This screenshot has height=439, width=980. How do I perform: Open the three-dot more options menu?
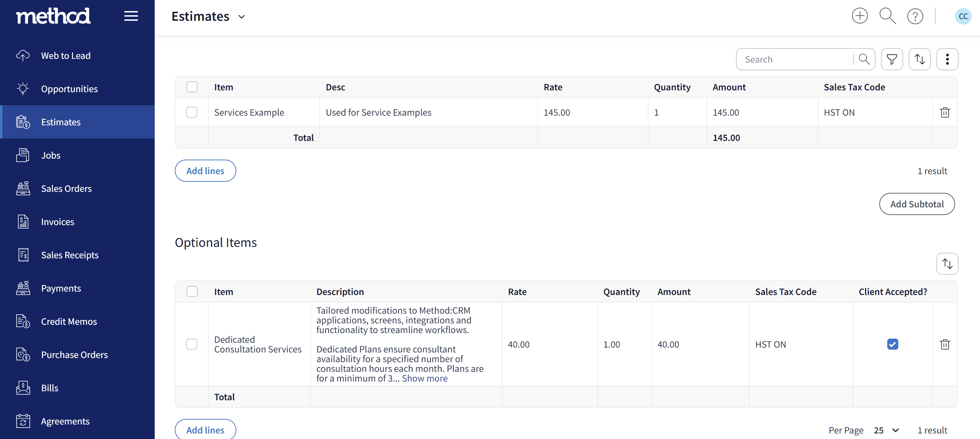[x=947, y=60]
